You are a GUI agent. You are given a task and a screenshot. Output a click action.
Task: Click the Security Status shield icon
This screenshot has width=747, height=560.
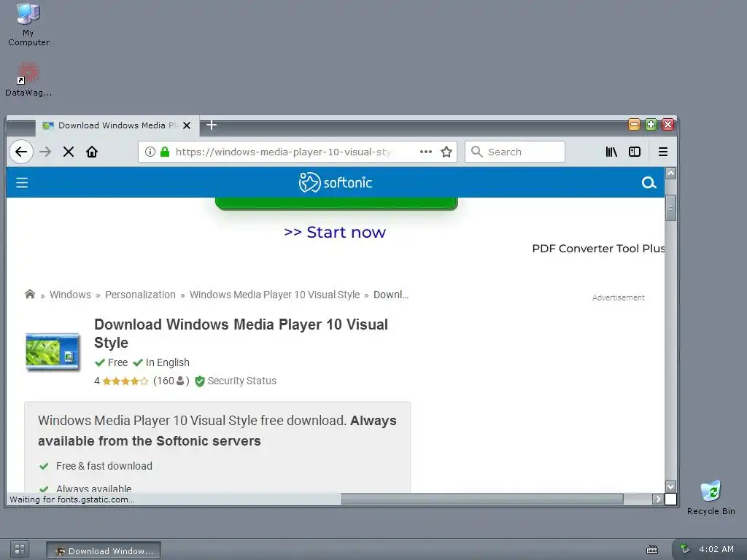click(x=200, y=381)
